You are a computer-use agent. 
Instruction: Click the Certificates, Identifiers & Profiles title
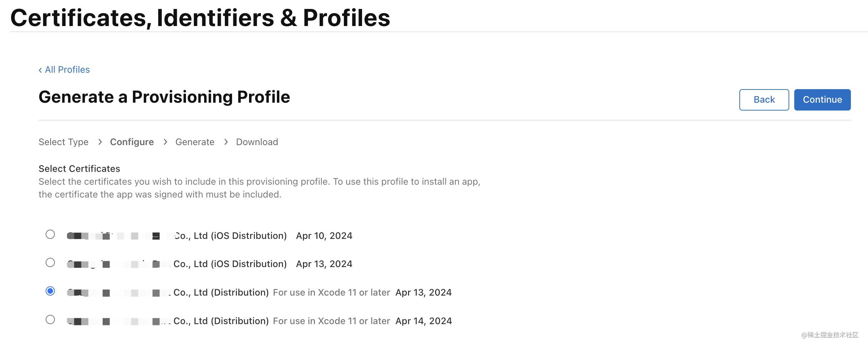200,18
